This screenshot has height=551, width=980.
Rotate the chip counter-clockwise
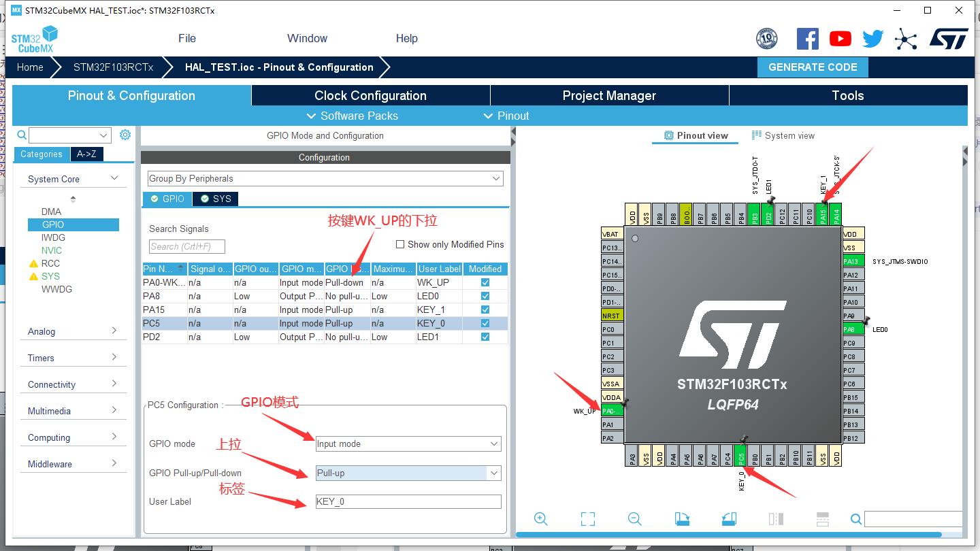coord(728,518)
